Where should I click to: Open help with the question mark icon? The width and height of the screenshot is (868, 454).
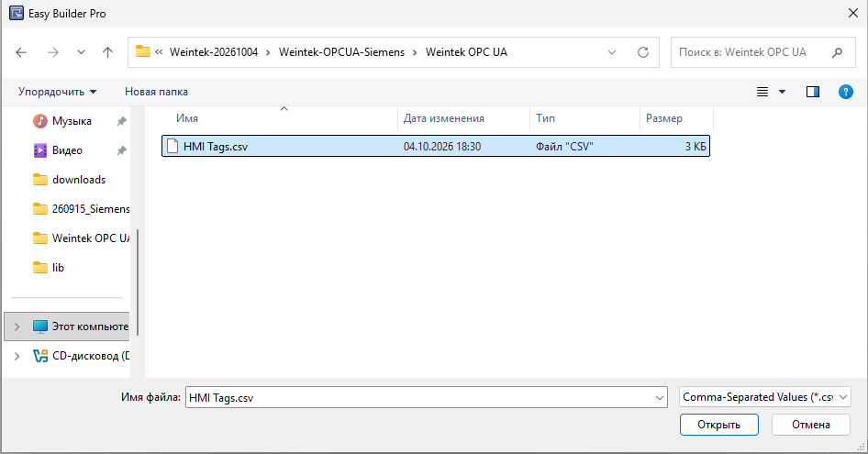coord(845,92)
